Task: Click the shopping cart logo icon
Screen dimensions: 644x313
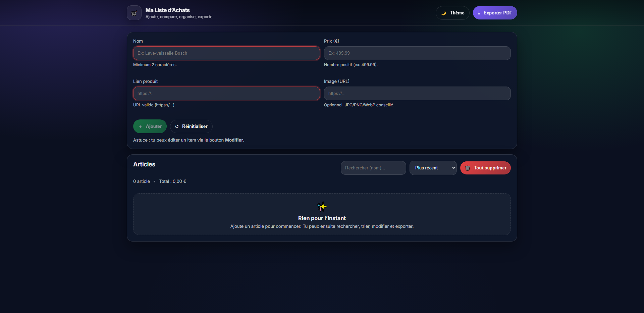Action: (134, 12)
